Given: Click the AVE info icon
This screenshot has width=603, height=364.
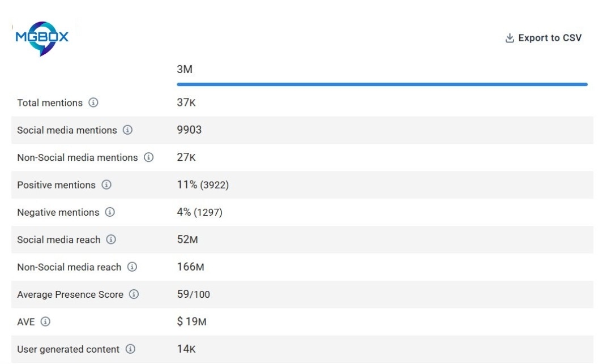Looking at the screenshot, I should (x=45, y=322).
